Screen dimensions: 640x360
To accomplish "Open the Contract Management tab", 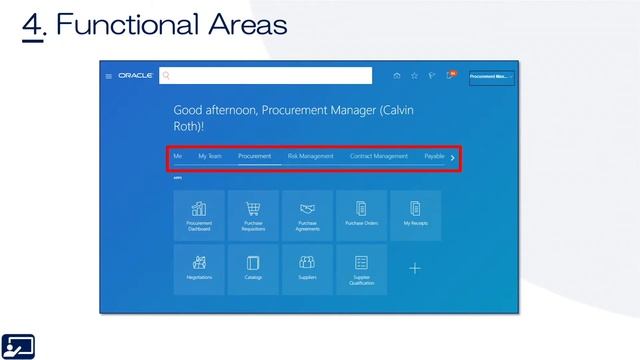I will [379, 156].
